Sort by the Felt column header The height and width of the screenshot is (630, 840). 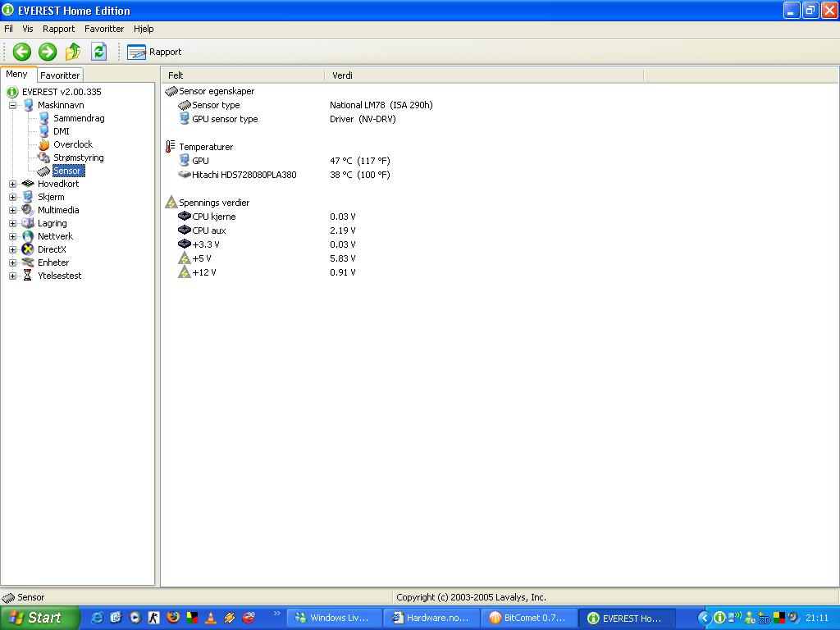click(x=243, y=75)
